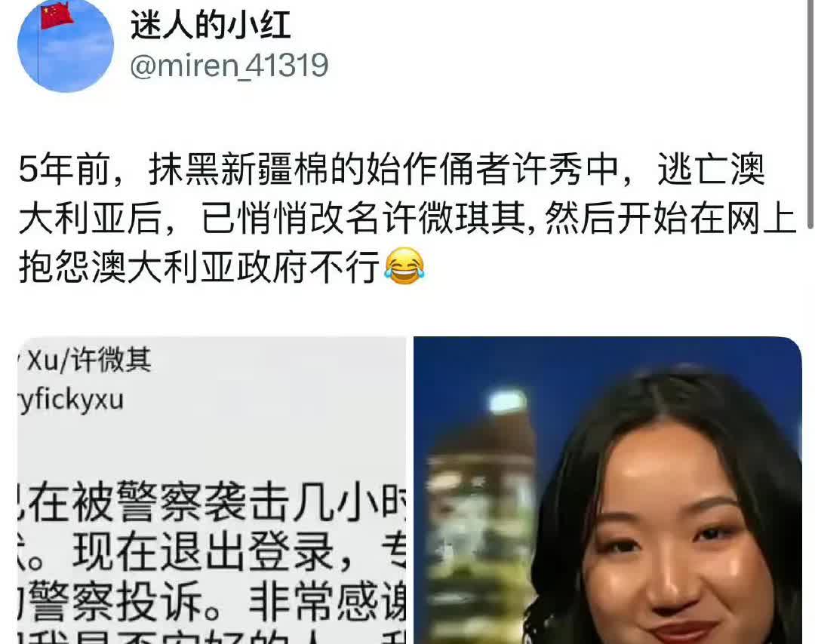Open the right photo of the woman
The height and width of the screenshot is (644, 815).
607,490
